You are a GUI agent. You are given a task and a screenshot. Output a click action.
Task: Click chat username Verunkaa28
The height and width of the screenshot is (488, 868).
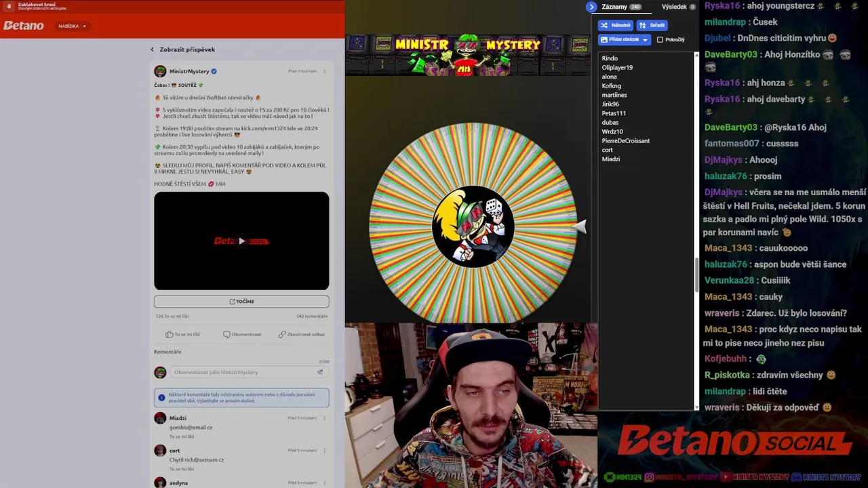pyautogui.click(x=729, y=281)
